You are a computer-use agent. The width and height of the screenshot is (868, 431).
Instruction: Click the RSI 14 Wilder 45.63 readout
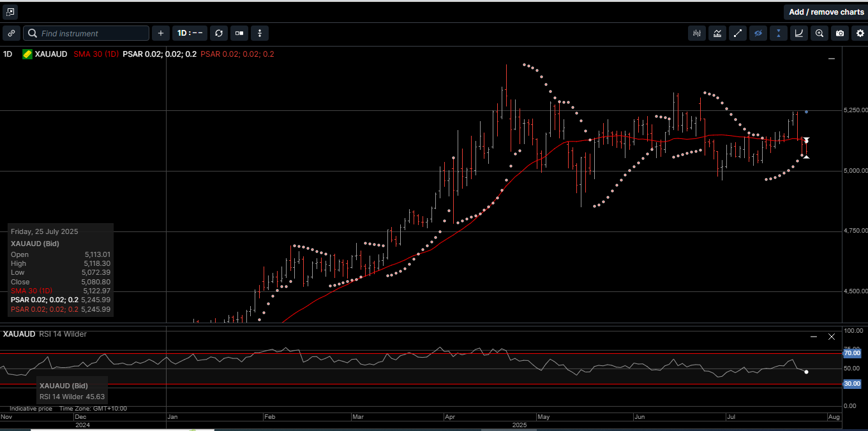tap(73, 396)
